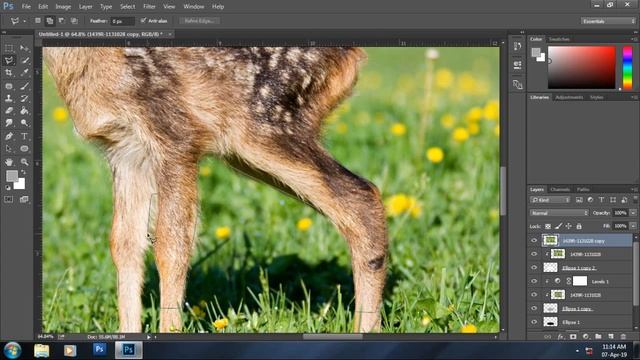Viewport: 640px width, 360px height.
Task: Reset default foreground and background colors
Action: tap(8, 187)
